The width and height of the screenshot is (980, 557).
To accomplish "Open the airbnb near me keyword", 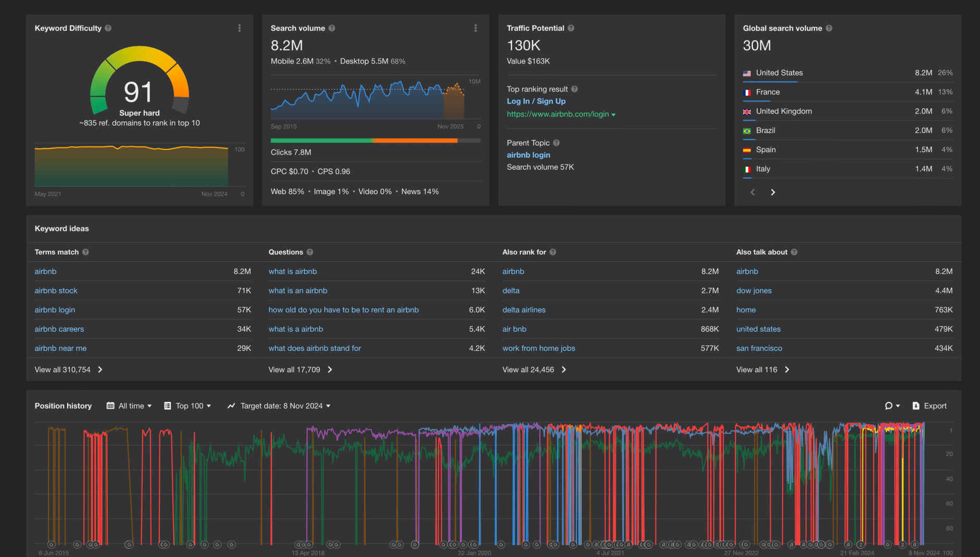I will [x=60, y=348].
